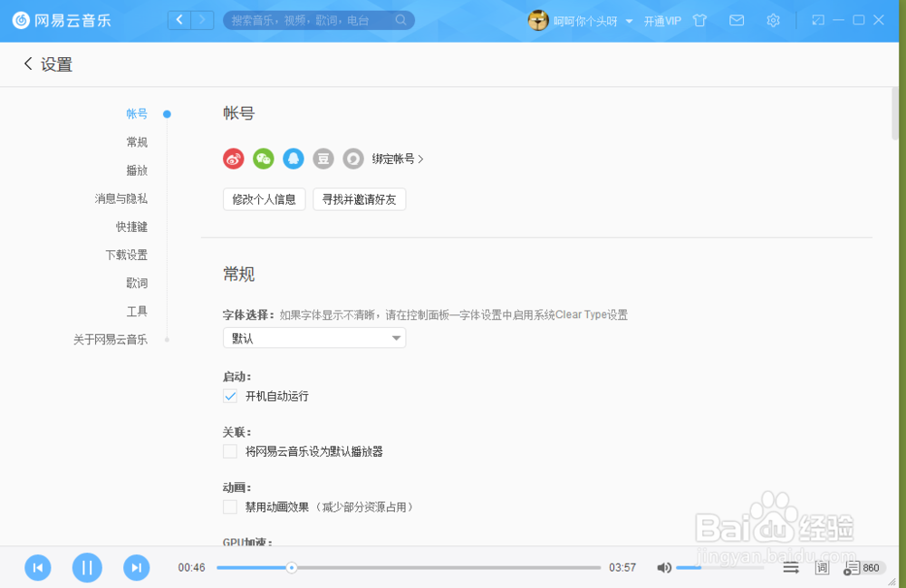Enable 禁用动画效果 checkbox
The image size is (906, 588).
coord(230,507)
